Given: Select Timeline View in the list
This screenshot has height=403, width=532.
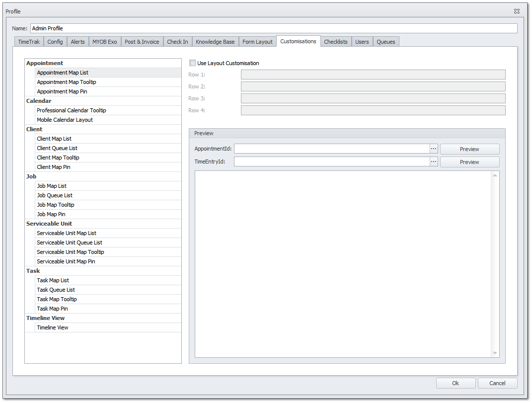Looking at the screenshot, I should (x=52, y=327).
